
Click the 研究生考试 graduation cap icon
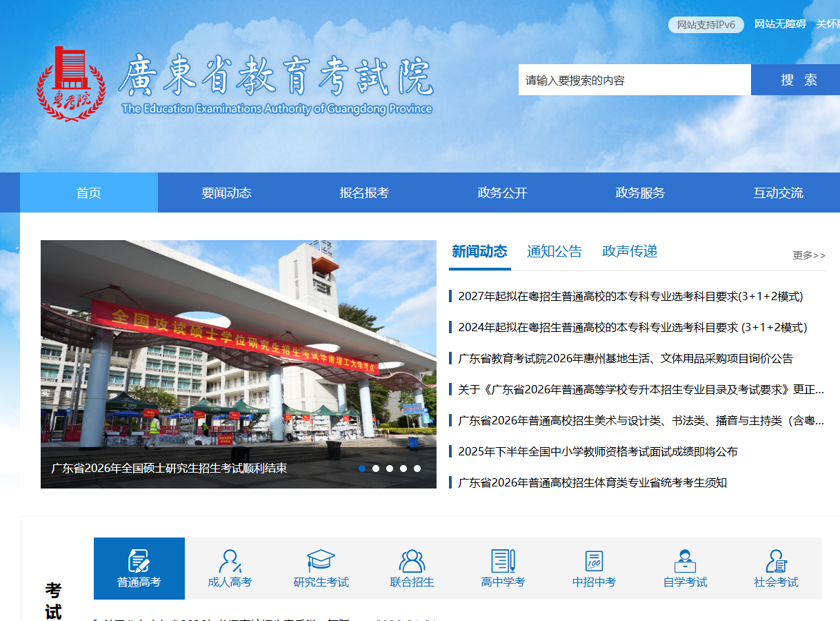321,560
